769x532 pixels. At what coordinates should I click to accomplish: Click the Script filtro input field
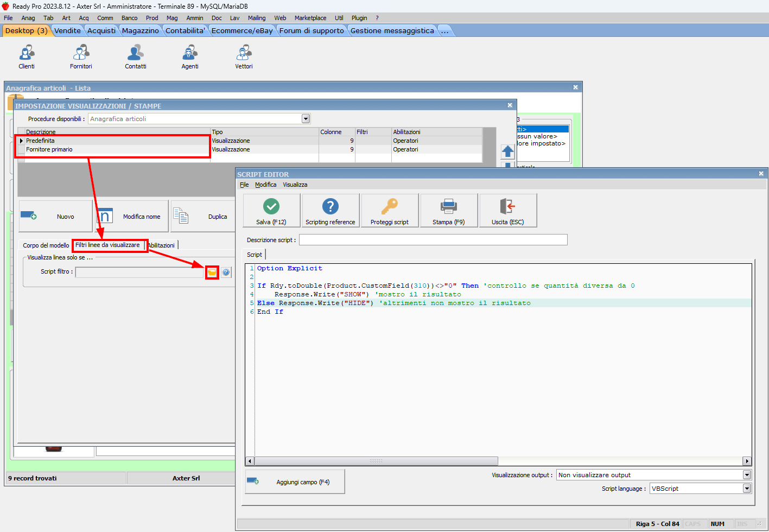pos(139,272)
